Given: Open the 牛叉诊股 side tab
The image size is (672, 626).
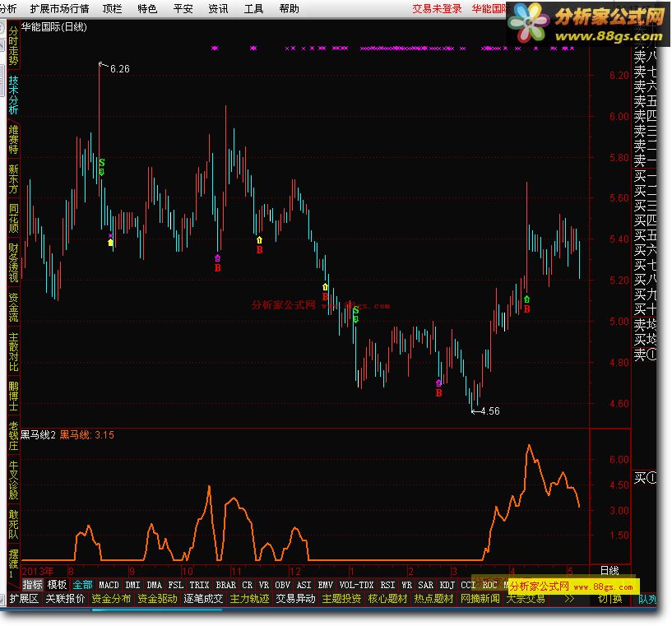Looking at the screenshot, I should click(13, 480).
